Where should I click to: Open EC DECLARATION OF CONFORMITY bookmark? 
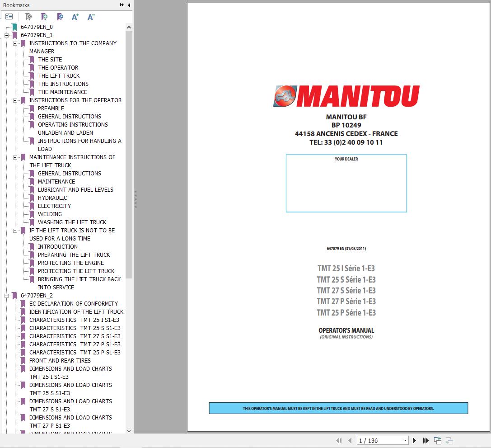tap(74, 304)
